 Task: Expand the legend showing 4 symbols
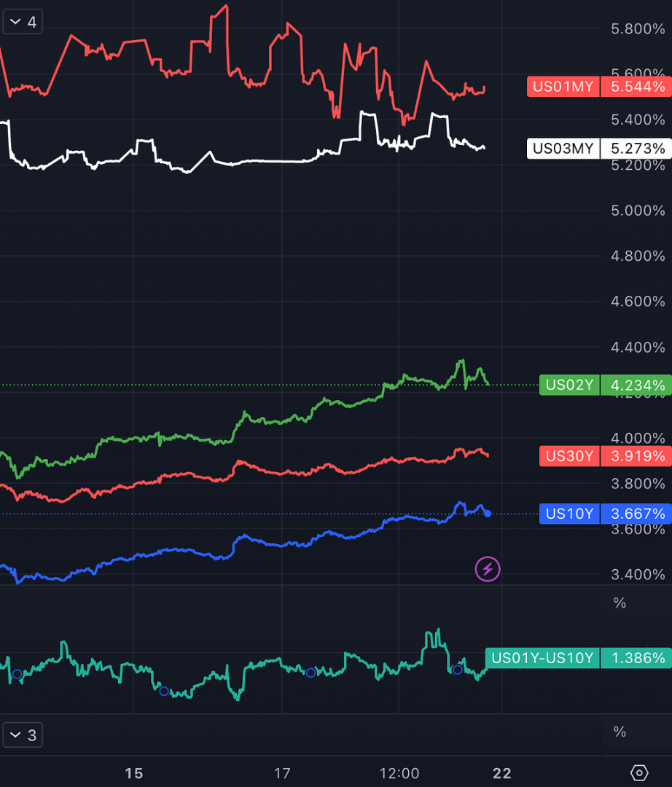coord(23,22)
